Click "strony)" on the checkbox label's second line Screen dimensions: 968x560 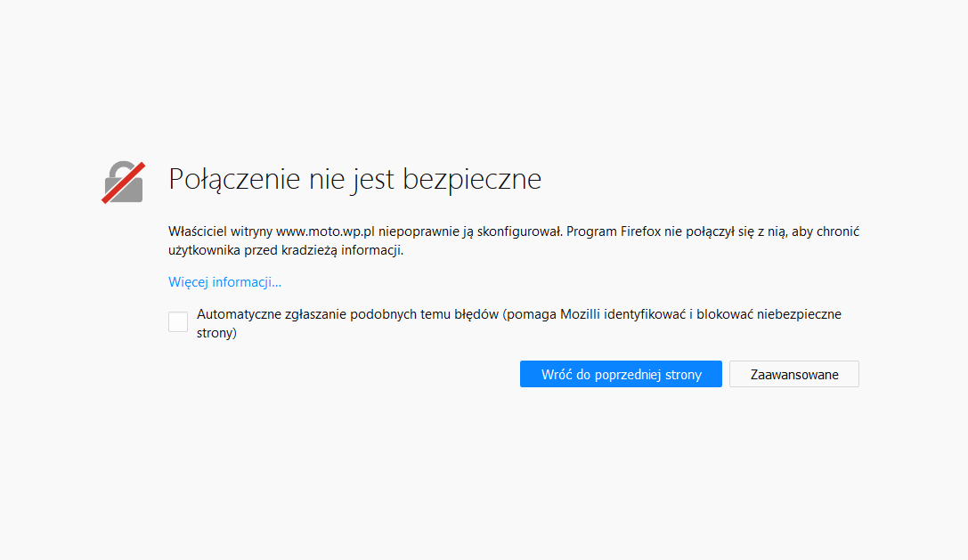(216, 334)
